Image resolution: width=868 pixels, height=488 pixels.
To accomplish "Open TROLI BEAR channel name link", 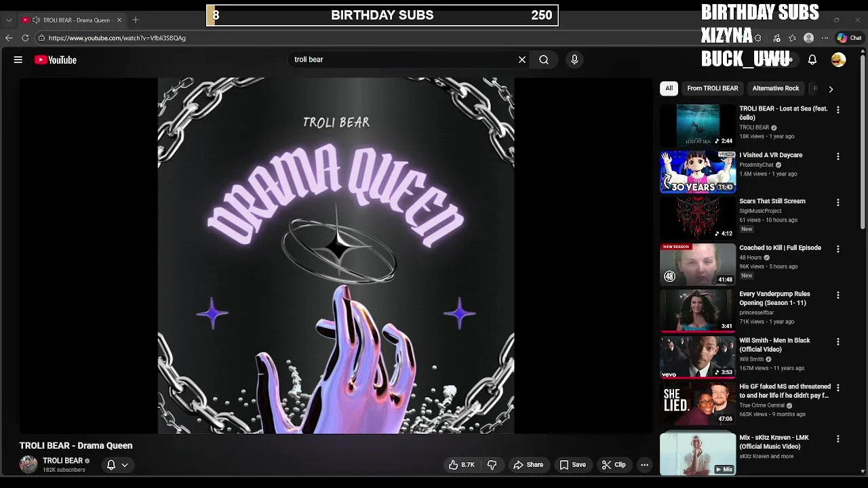I will (x=62, y=461).
